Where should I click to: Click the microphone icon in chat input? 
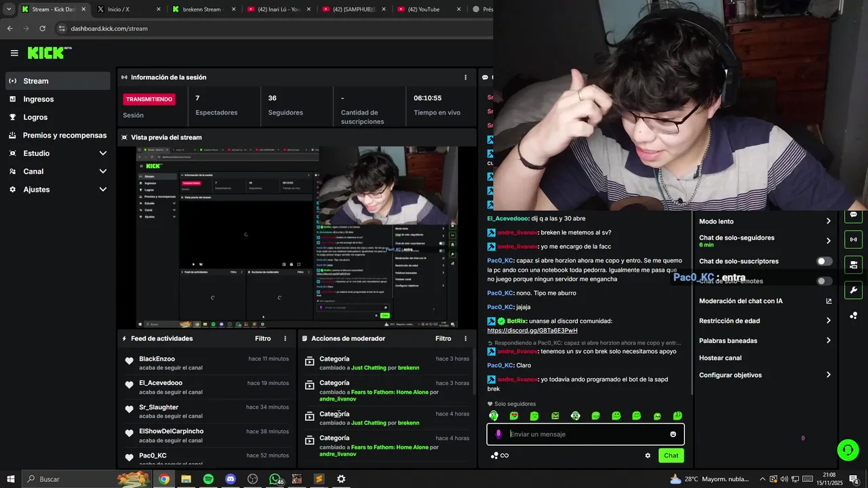click(x=498, y=434)
